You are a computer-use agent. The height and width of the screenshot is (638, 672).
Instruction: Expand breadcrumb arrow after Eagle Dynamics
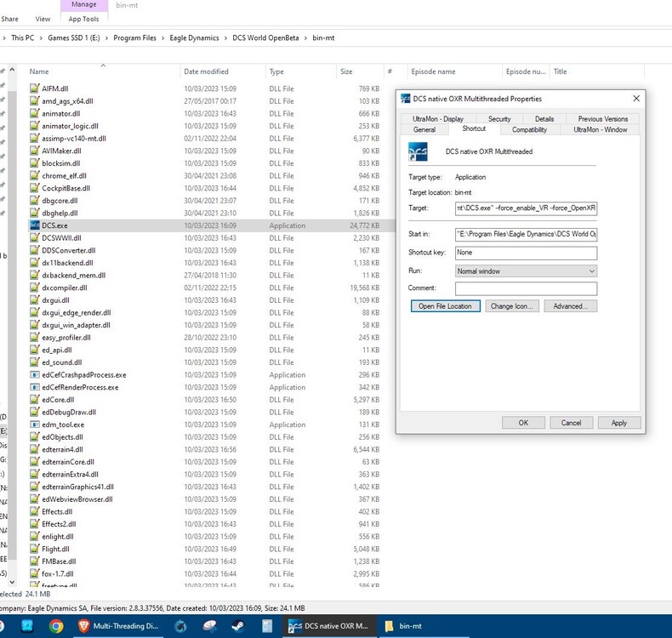coord(225,38)
